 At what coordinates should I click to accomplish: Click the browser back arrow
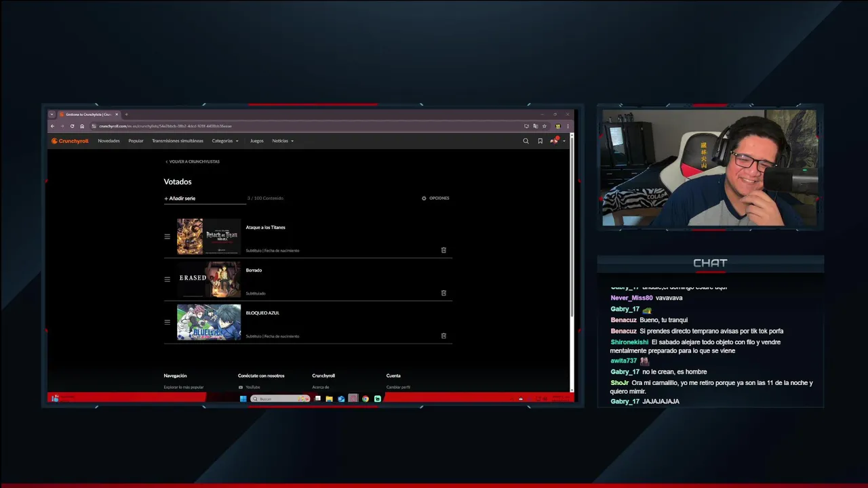tap(52, 126)
